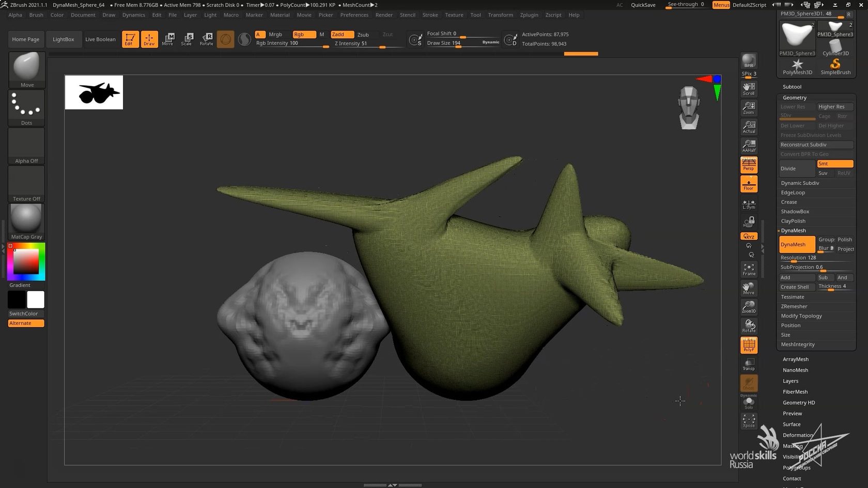Select the Scale transform tool
Image resolution: width=868 pixels, height=488 pixels.
coord(187,39)
